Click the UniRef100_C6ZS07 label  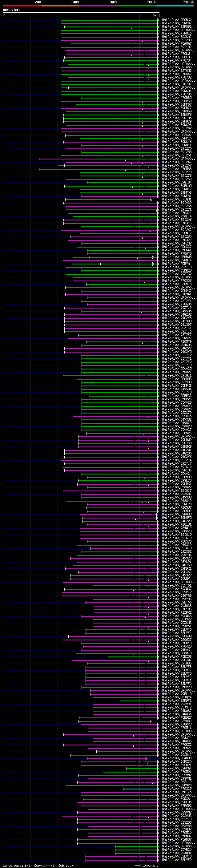[177, 135]
